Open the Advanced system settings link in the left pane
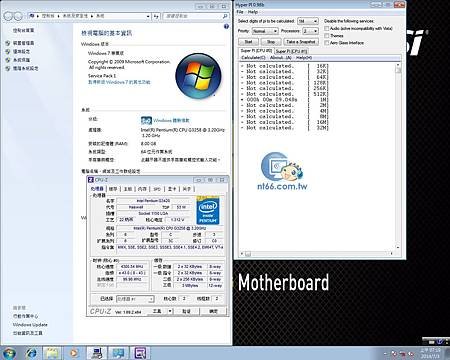 [25, 68]
